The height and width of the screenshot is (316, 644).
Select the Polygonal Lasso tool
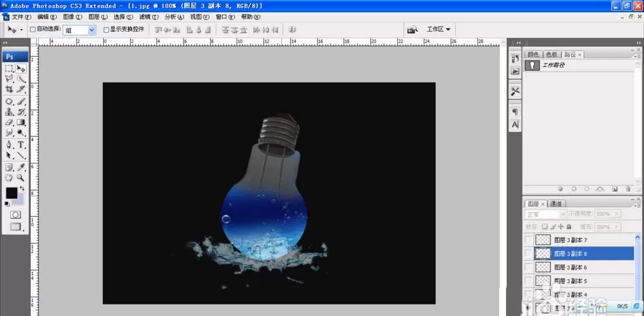9,79
